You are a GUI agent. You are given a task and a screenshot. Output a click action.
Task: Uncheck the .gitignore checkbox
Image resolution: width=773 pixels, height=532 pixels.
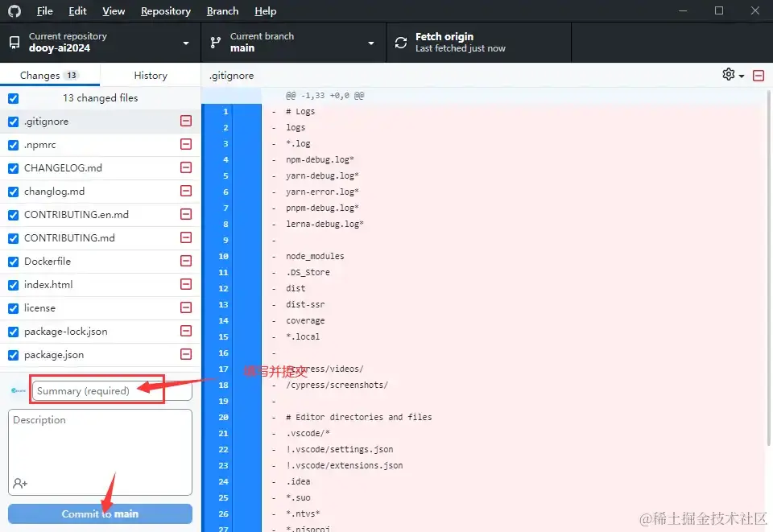[x=14, y=122]
